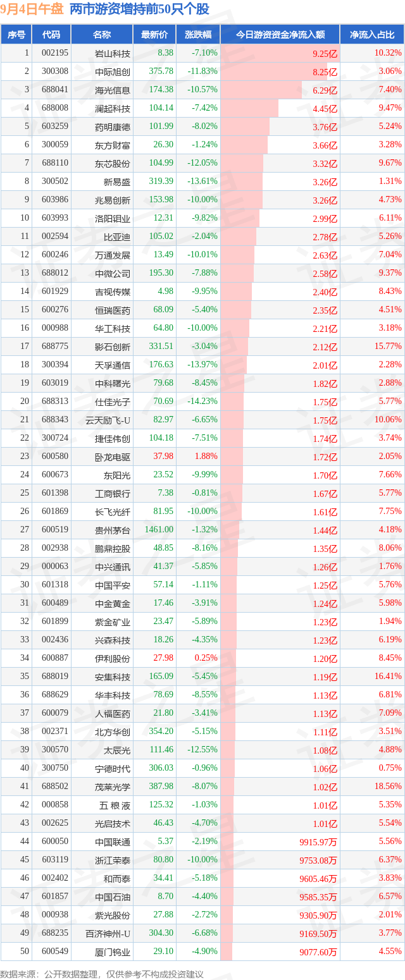Click the 9.25亿 inflow bar
405x980 pixels.
coord(280,53)
